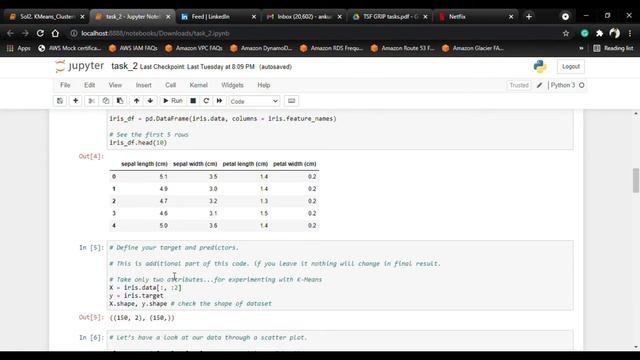Image resolution: width=640 pixels, height=360 pixels.
Task: Restart the kernel
Action: (206, 101)
